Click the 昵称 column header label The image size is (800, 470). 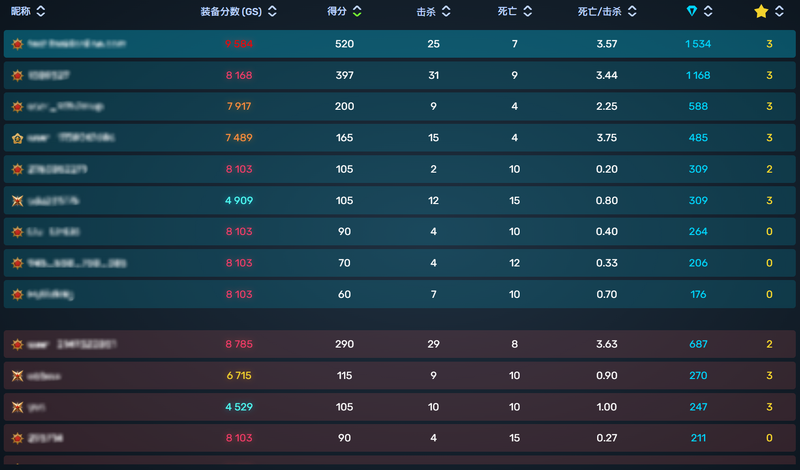pos(21,11)
